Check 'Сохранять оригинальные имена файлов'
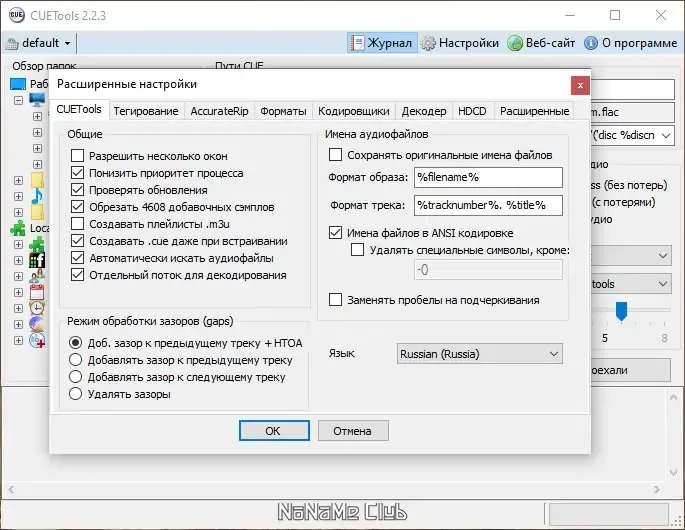The image size is (685, 530). pyautogui.click(x=336, y=155)
